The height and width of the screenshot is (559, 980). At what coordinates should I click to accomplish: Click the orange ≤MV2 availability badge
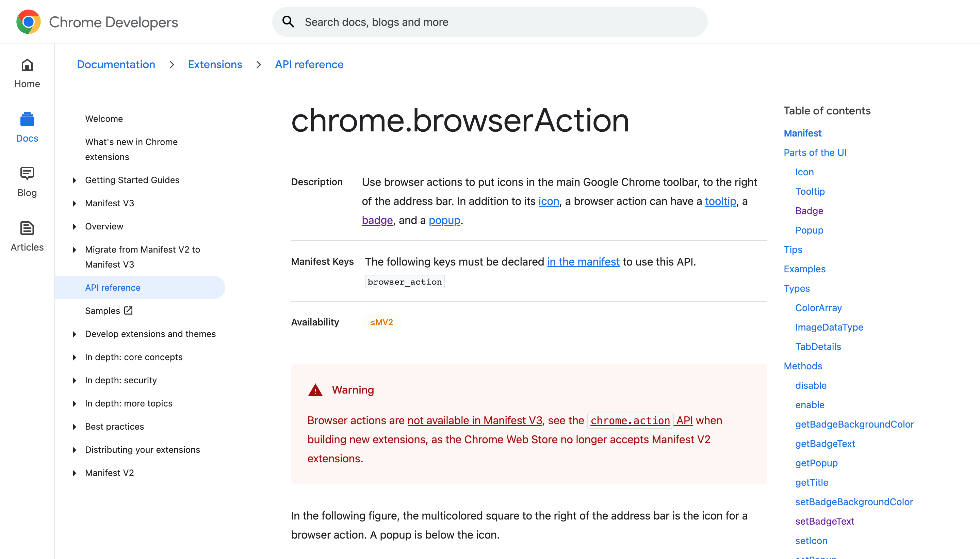[x=381, y=322]
